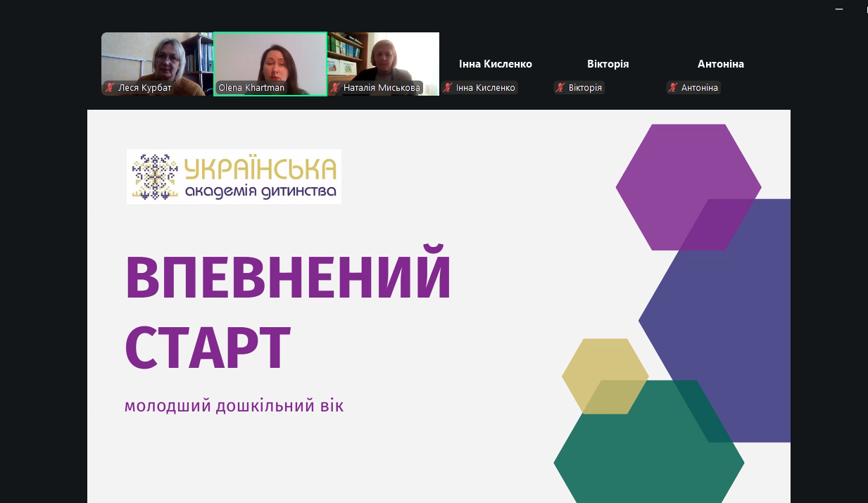Click the large Інна Кисленко participant name
Screen dimensions: 868x503
click(x=495, y=64)
